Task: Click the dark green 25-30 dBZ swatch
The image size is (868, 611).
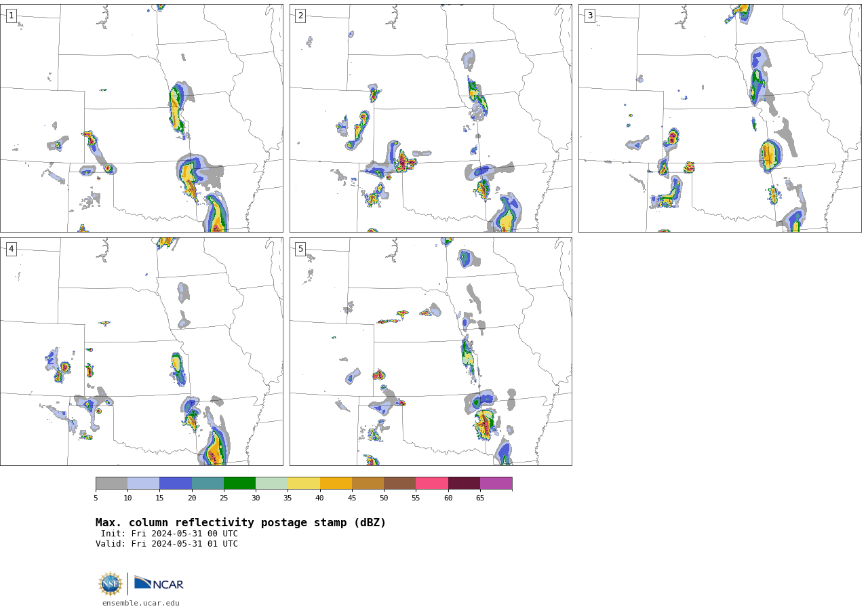Action: (x=239, y=483)
